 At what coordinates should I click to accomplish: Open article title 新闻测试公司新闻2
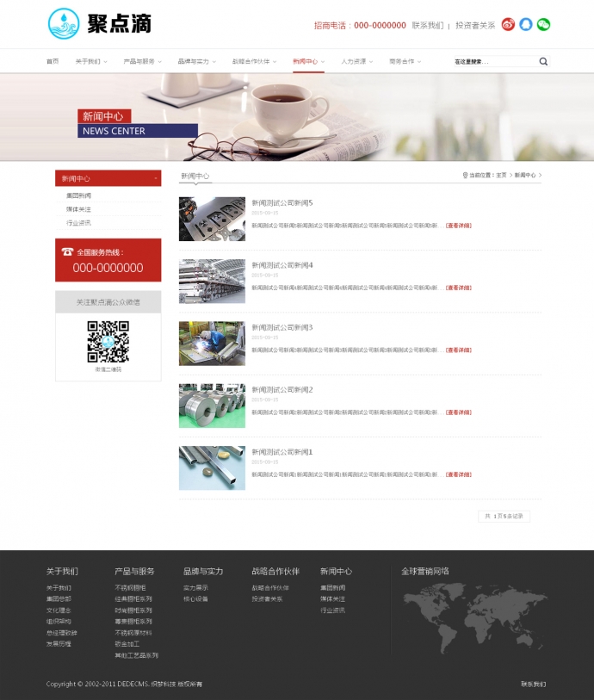[282, 390]
